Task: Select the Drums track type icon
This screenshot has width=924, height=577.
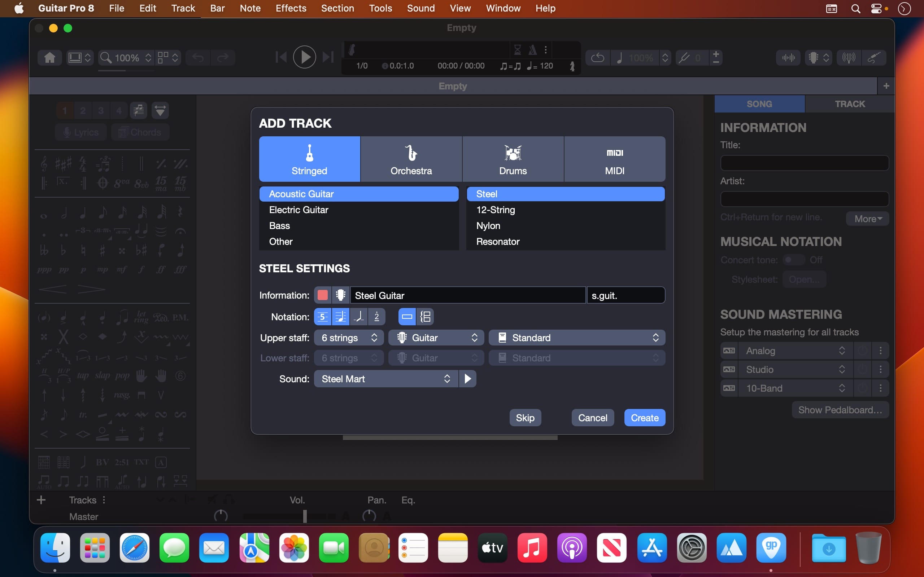Action: pyautogui.click(x=513, y=153)
